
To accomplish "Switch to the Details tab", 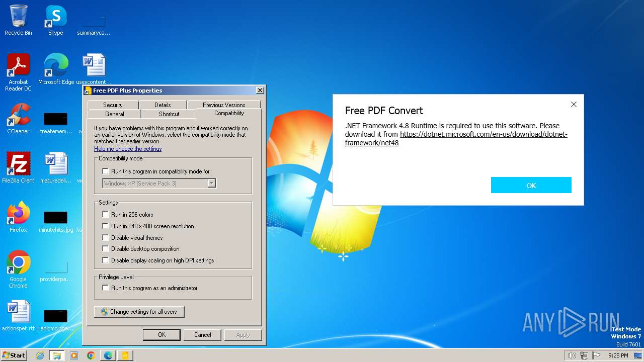I will coord(163,105).
